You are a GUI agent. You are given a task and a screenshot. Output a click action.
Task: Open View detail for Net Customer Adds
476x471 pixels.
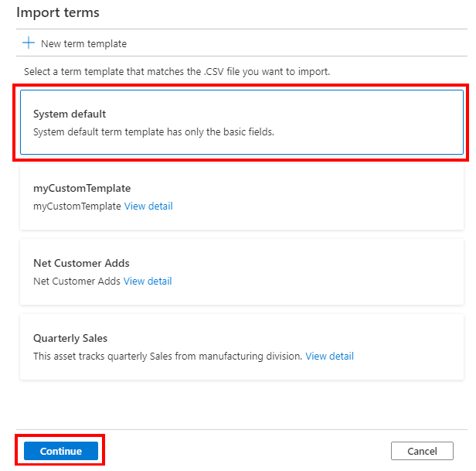click(148, 282)
